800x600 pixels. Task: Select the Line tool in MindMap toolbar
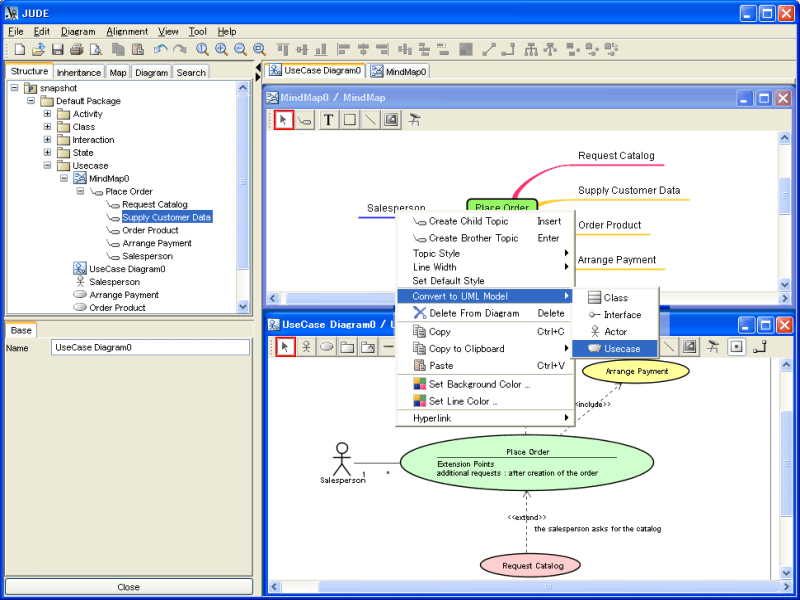[x=370, y=120]
